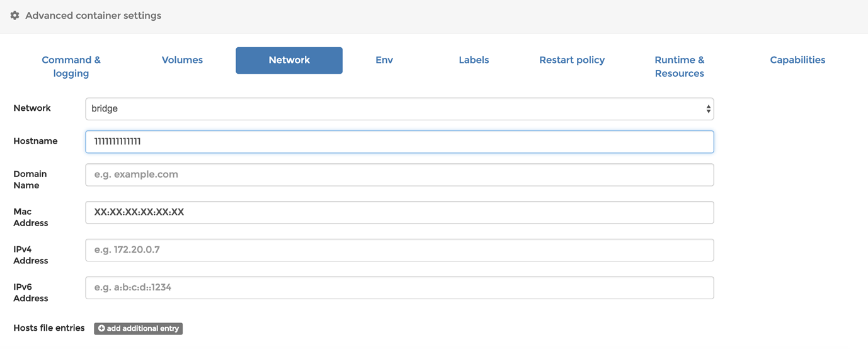The image size is (868, 349).
Task: Open the Volumes tab
Action: 182,60
